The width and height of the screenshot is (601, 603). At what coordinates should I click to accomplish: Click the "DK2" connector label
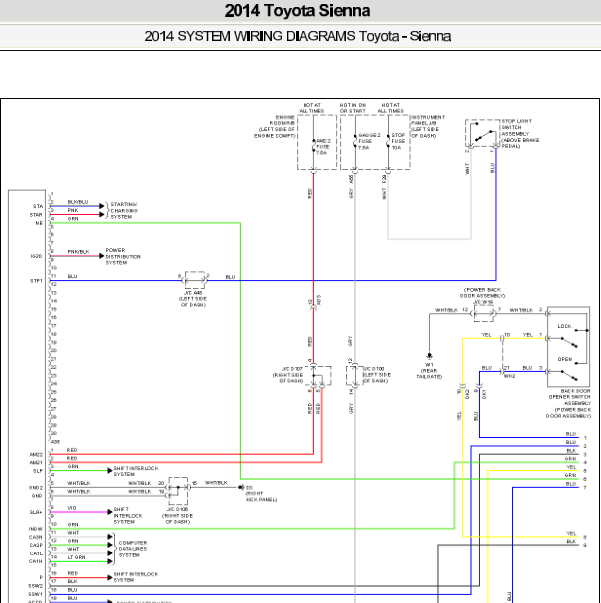point(467,394)
